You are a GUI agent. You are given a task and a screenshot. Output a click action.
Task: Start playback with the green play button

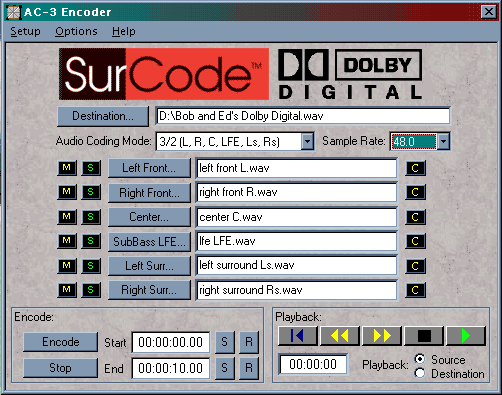pyautogui.click(x=466, y=336)
